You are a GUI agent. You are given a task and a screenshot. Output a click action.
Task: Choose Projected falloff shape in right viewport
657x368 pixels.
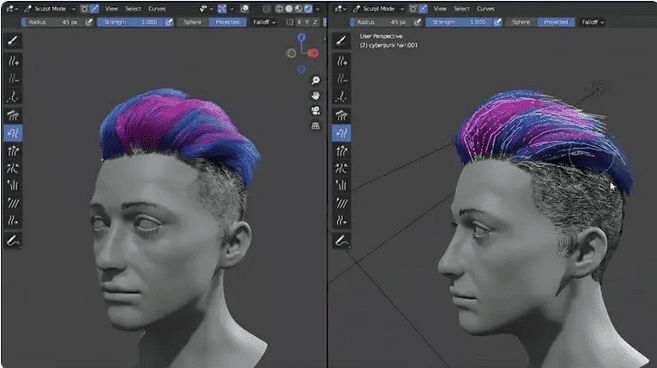[556, 22]
